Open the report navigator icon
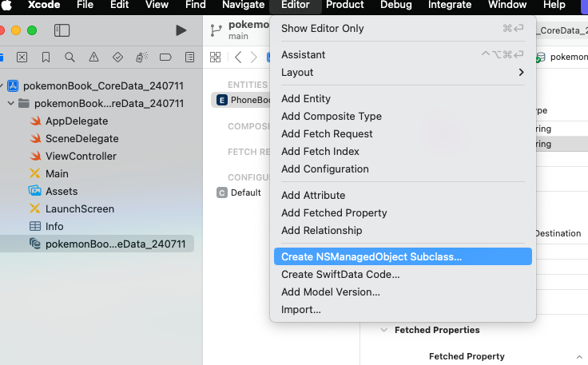The image size is (588, 365). [x=190, y=57]
